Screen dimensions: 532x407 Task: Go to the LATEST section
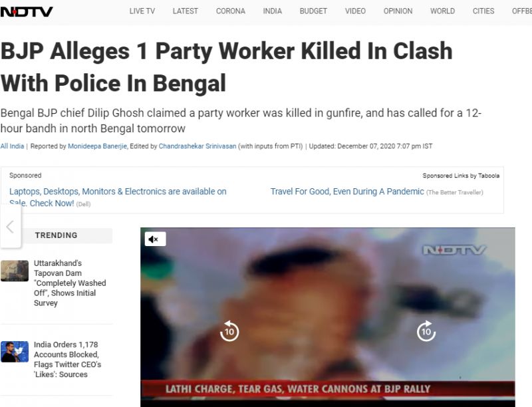pyautogui.click(x=186, y=11)
